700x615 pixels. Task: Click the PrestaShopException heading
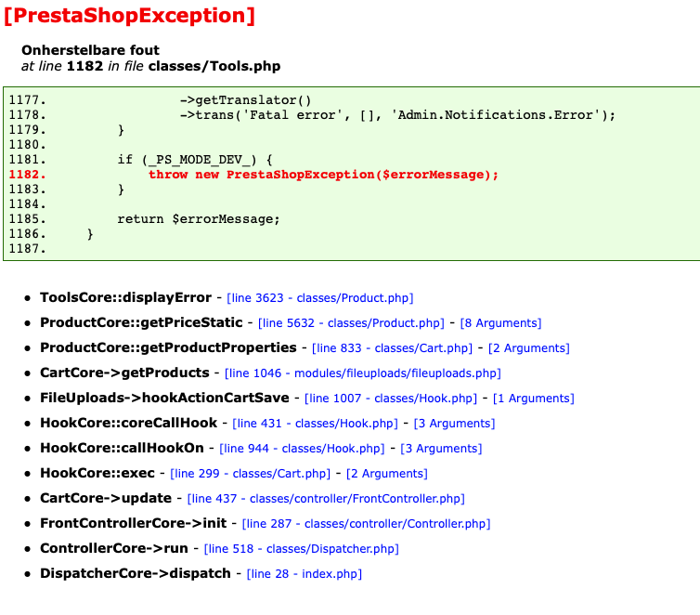point(129,15)
